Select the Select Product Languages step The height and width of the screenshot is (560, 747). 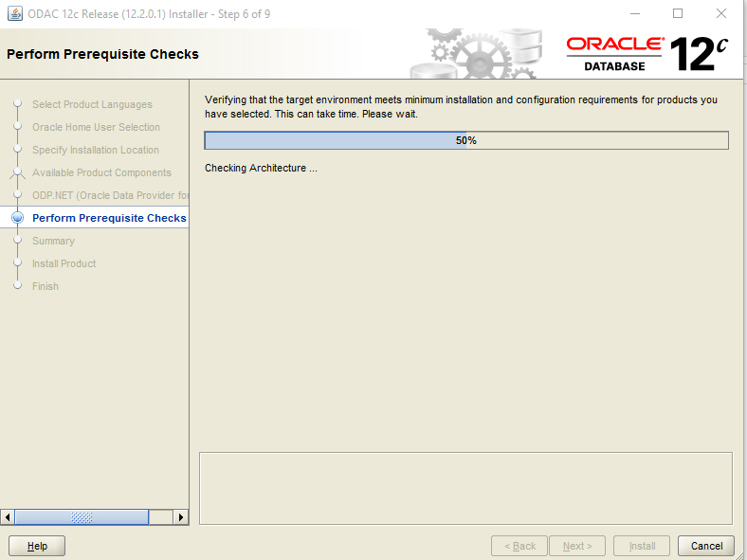tap(92, 104)
